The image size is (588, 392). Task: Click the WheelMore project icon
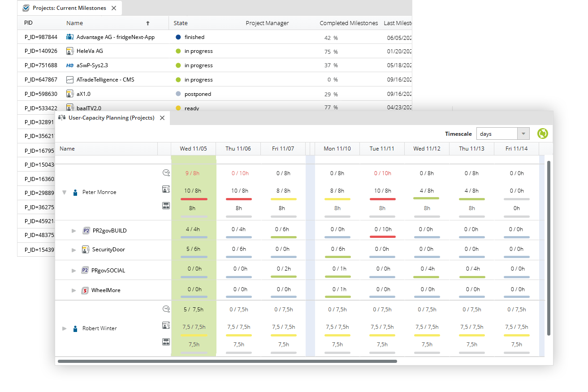pyautogui.click(x=85, y=290)
